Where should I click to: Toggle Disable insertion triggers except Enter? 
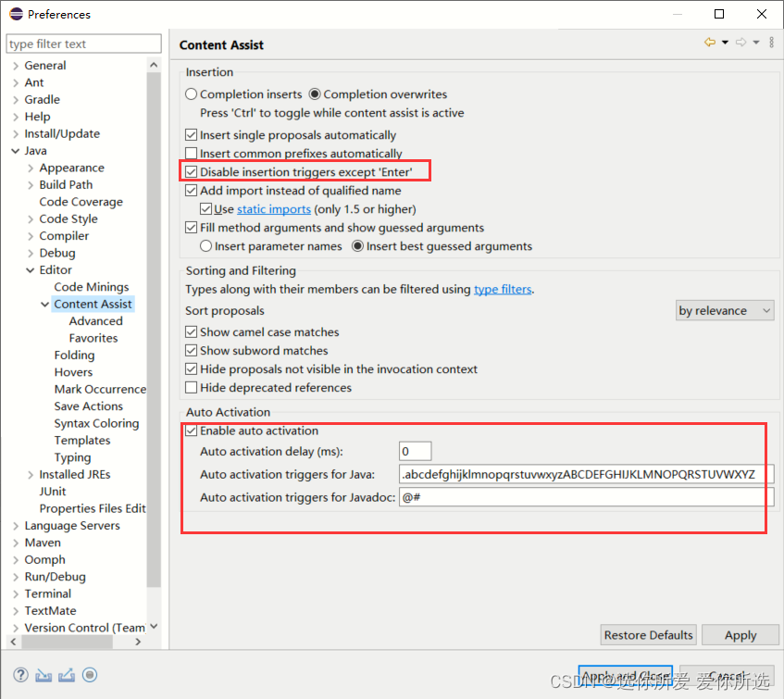coord(191,172)
